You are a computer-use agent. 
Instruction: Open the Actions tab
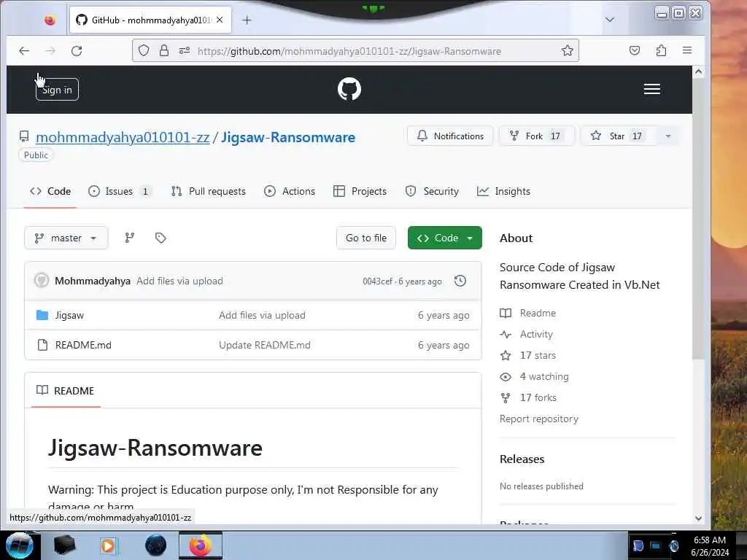coord(290,192)
